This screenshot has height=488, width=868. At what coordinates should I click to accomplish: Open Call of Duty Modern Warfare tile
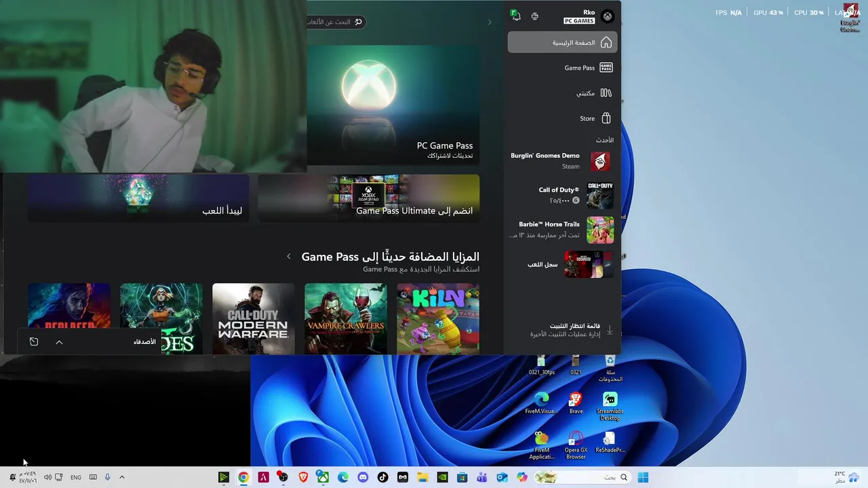click(x=254, y=319)
